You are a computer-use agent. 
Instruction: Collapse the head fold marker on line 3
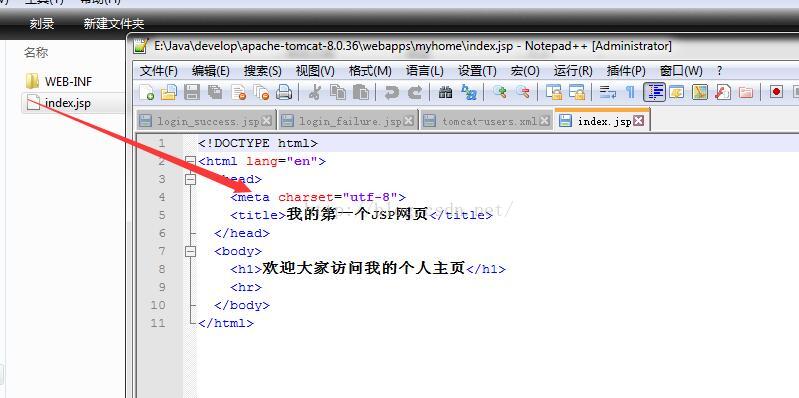coord(191,179)
